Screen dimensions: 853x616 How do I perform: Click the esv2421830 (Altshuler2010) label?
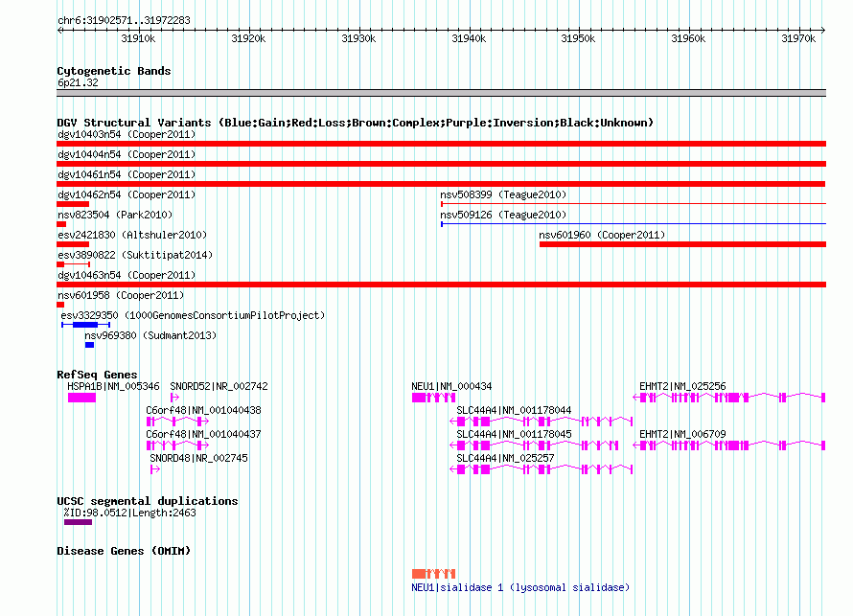tap(132, 235)
